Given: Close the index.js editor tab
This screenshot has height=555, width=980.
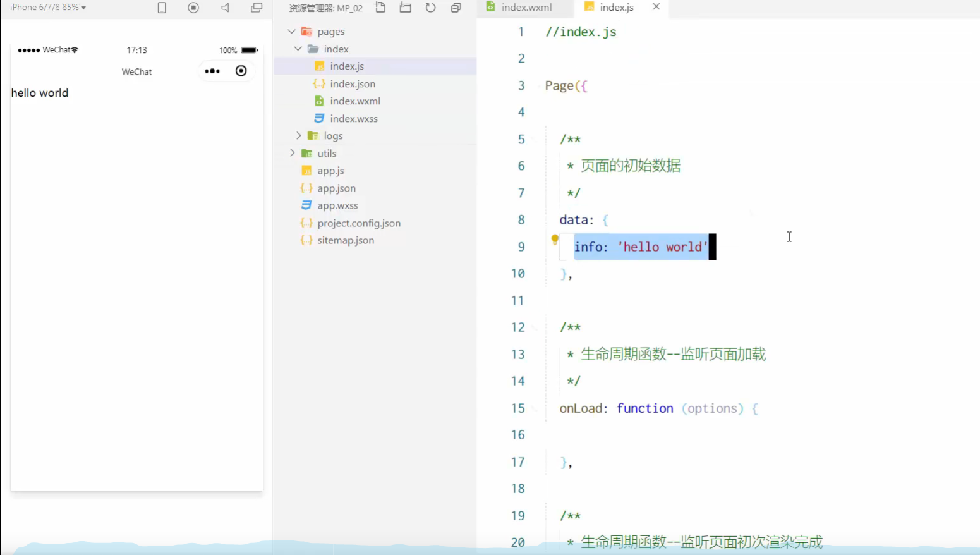Looking at the screenshot, I should pos(656,7).
